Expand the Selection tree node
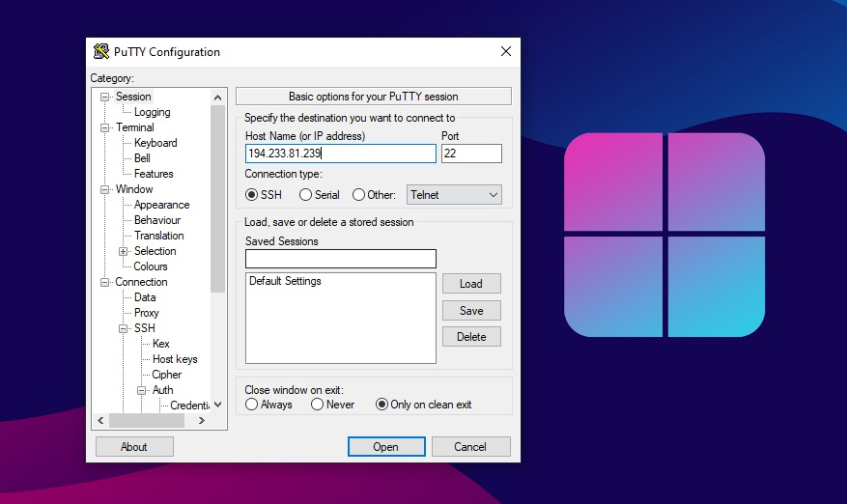This screenshot has height=504, width=847. click(x=124, y=251)
